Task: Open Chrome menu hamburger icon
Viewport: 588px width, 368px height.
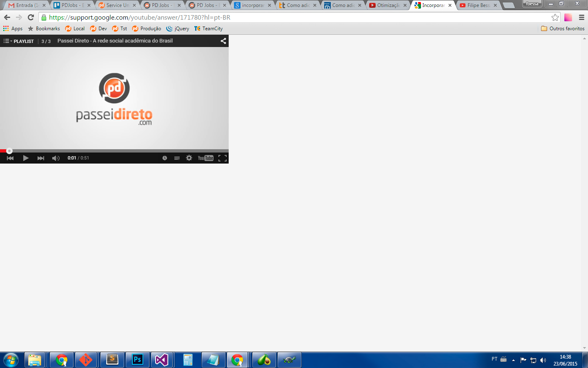Action: [582, 17]
